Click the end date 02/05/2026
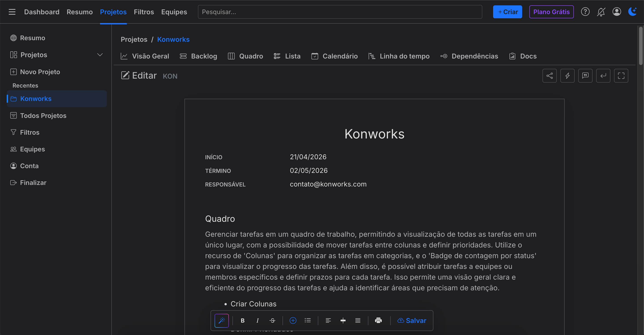The height and width of the screenshot is (335, 644). click(309, 170)
